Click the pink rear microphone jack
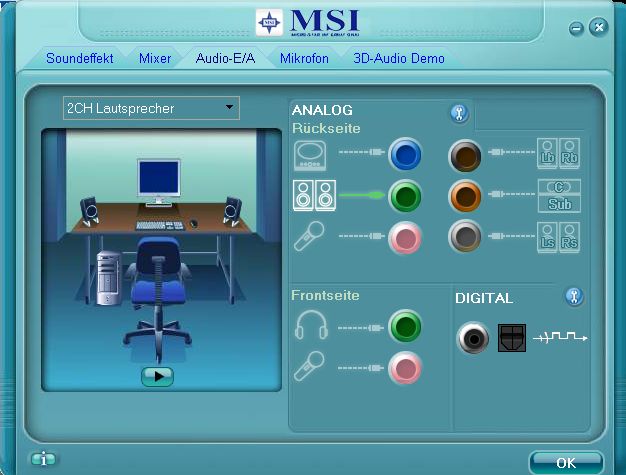Screen dimensions: 626x475 point(405,238)
